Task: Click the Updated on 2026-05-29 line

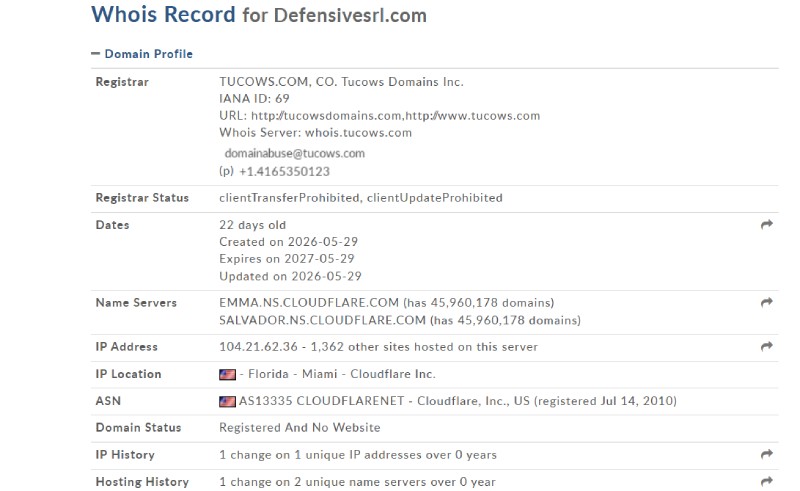Action: click(290, 276)
